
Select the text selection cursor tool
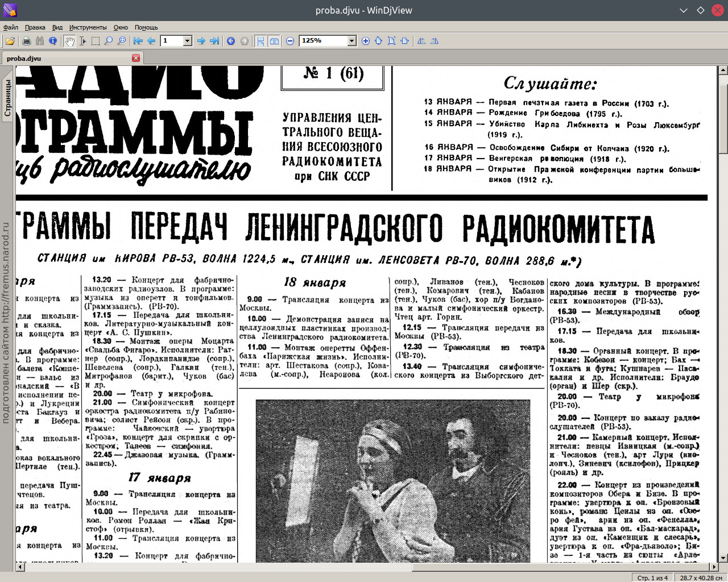(82, 41)
